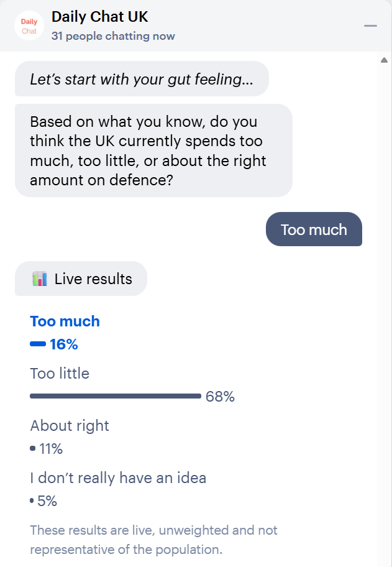Click the 11% result dot indicator
This screenshot has width=392, height=567.
(33, 448)
